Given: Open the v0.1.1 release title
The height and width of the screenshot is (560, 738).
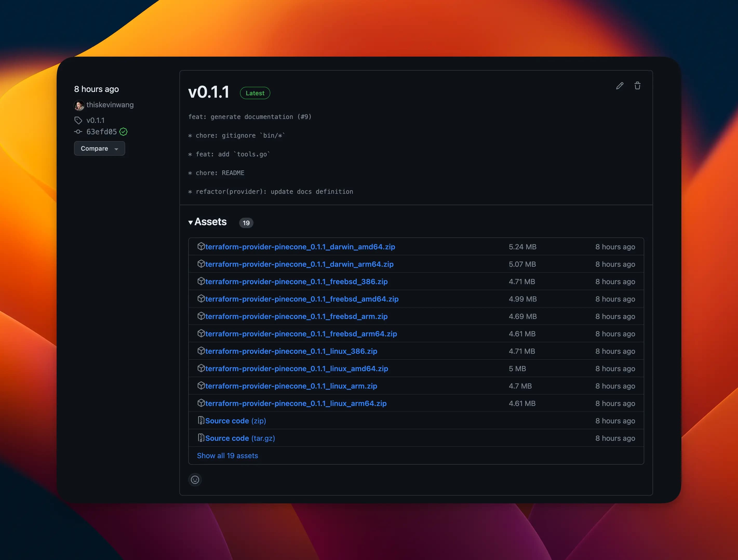Looking at the screenshot, I should (209, 92).
